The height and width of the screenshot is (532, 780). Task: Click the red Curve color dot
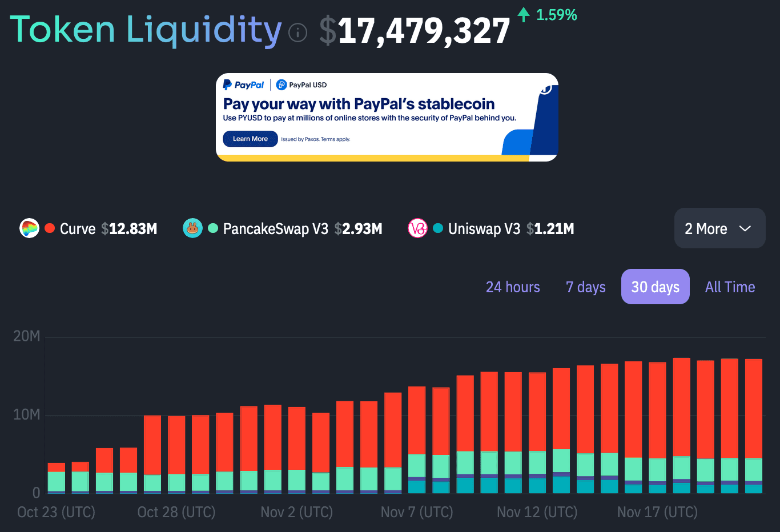pyautogui.click(x=50, y=228)
